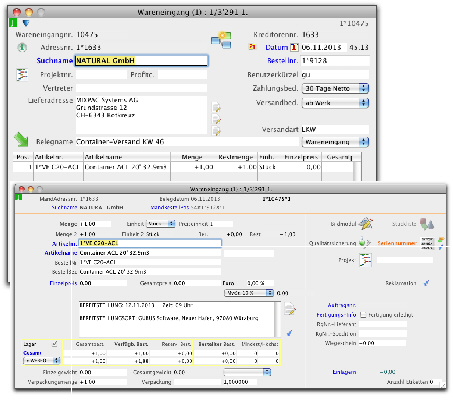The image size is (453, 401).
Task: Click the Menge field in the front window
Action: 95,224
